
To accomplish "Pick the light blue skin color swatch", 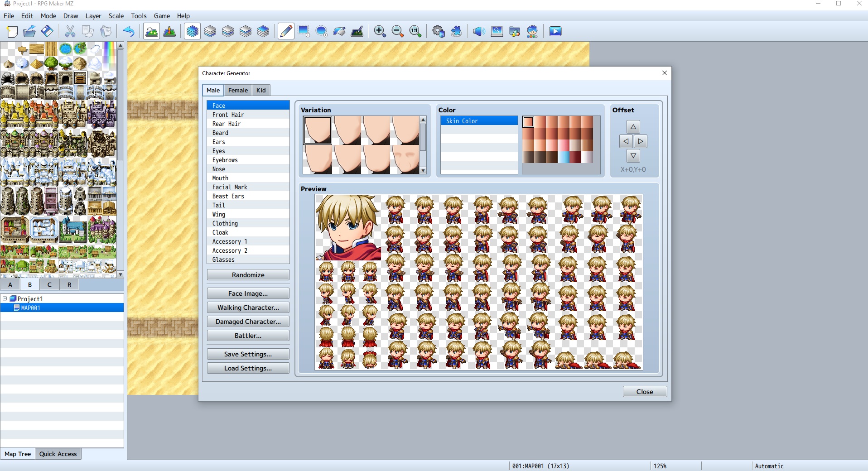I will click(x=564, y=157).
